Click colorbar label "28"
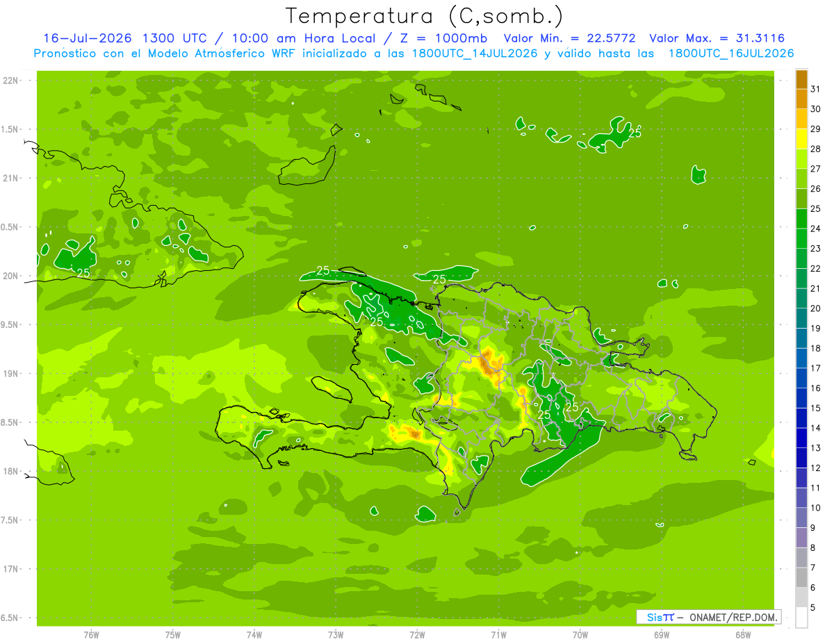The image size is (834, 644). pyautogui.click(x=816, y=149)
